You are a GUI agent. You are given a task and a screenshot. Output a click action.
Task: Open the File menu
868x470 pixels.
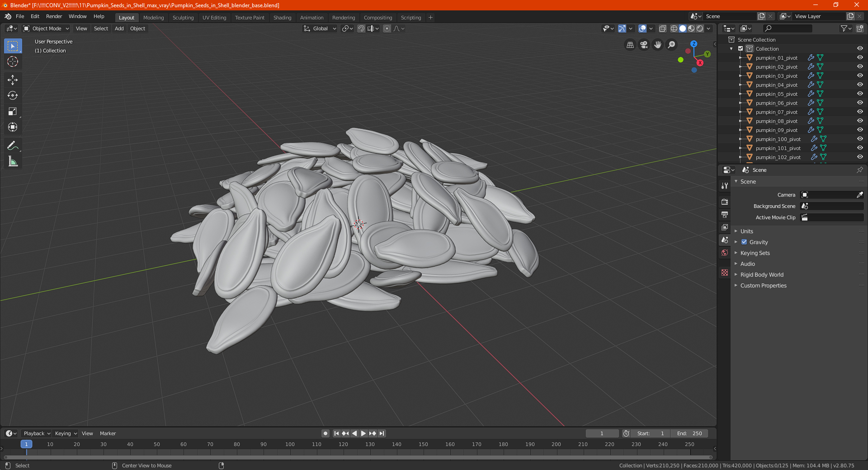20,16
